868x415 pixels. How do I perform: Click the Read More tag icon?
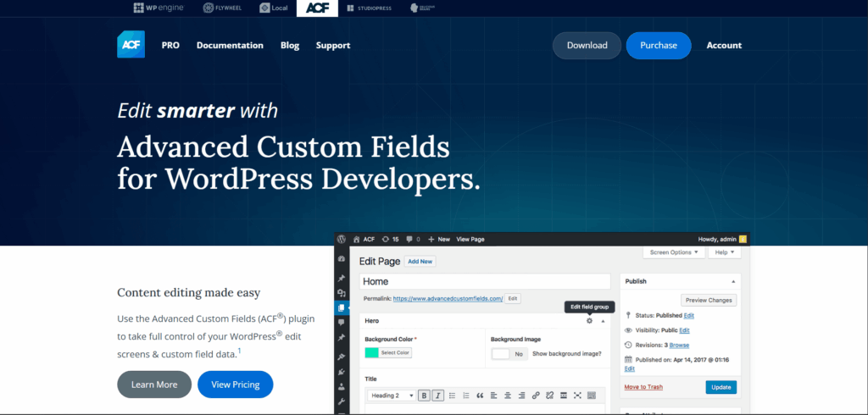pos(564,396)
